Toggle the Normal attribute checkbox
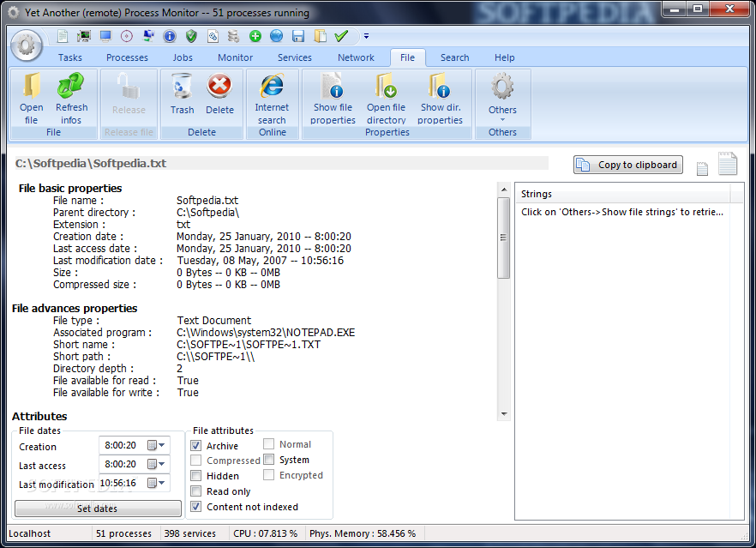Screen dimensions: 756x548 [x=268, y=443]
